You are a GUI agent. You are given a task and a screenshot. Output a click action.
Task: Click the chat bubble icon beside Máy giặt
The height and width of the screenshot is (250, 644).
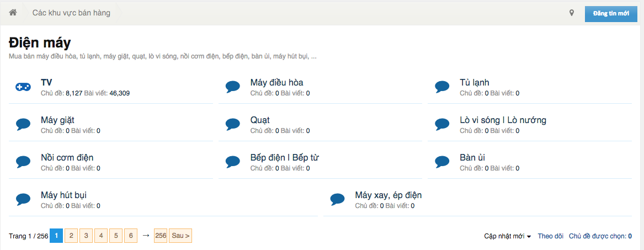(x=23, y=124)
